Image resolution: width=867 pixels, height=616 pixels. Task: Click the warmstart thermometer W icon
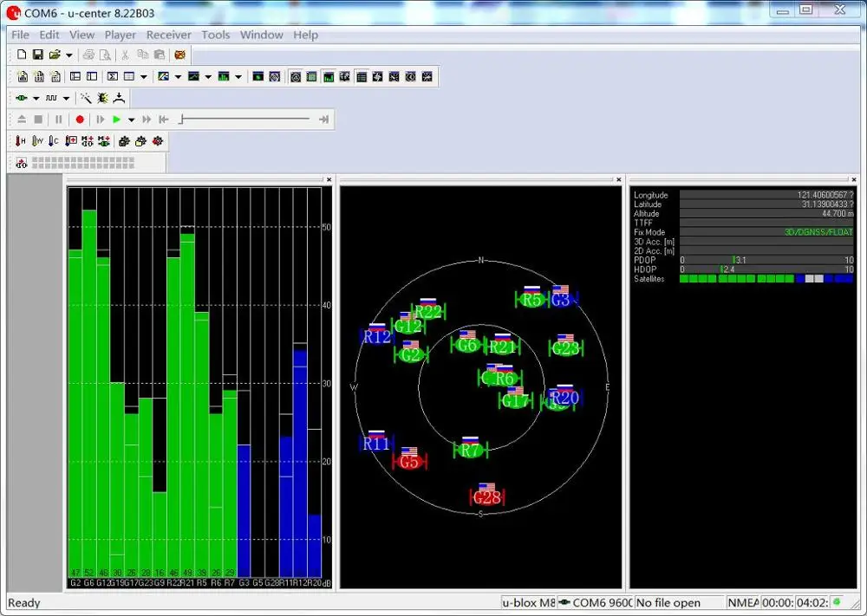click(37, 141)
